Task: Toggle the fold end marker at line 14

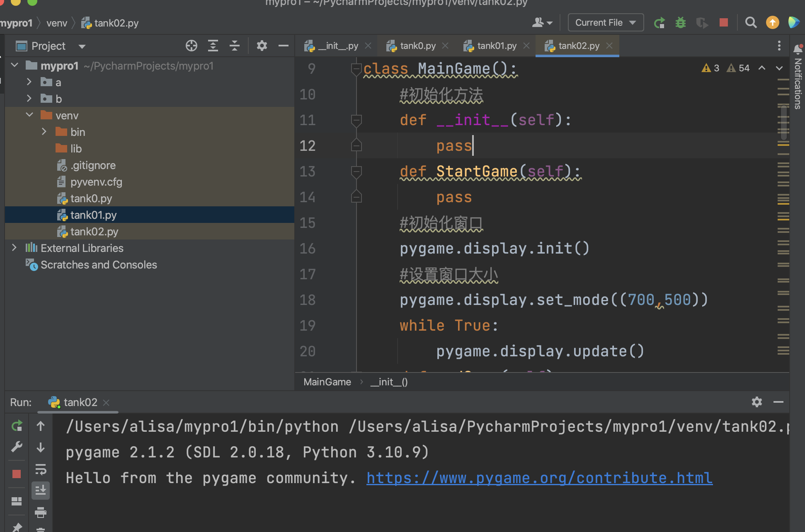Action: (356, 197)
